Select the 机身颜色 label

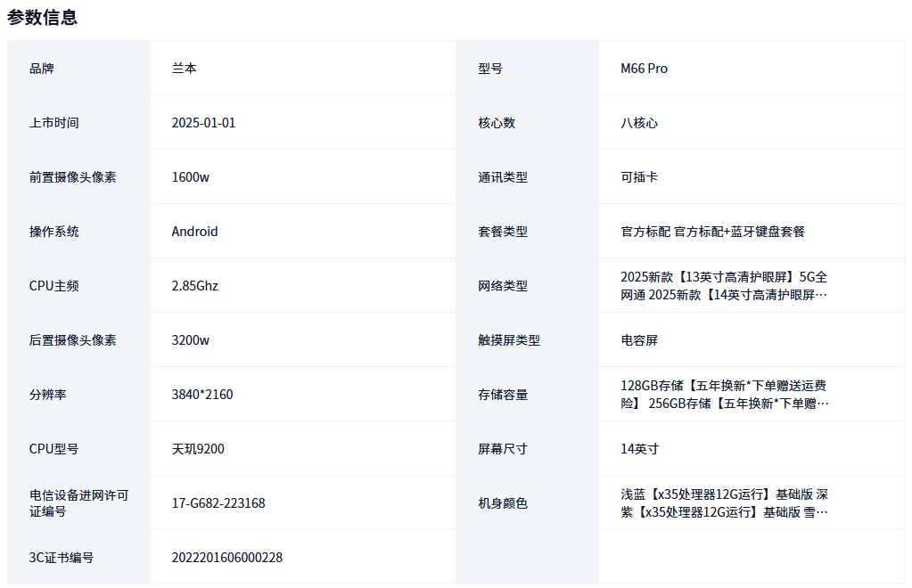click(x=503, y=503)
